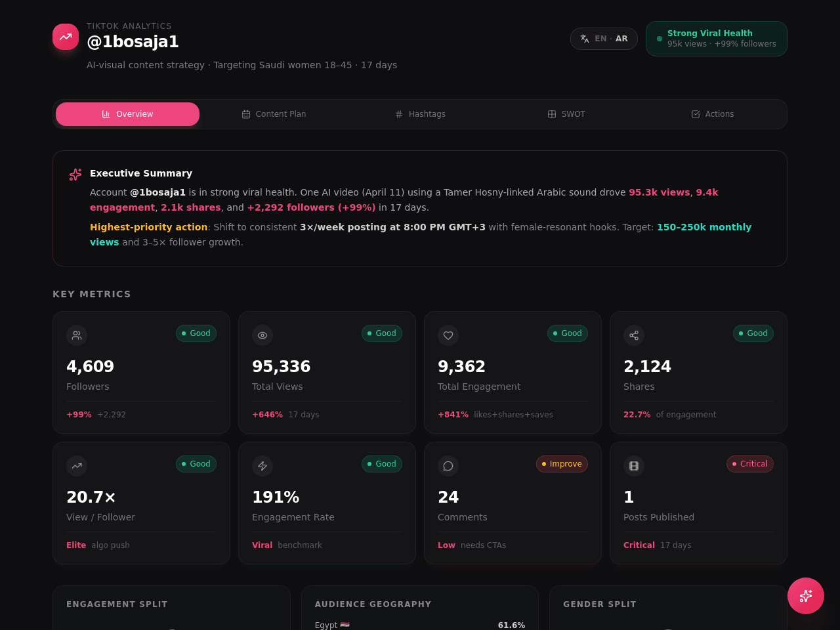Image resolution: width=840 pixels, height=630 pixels.
Task: Click the ENGAGEMENT SPLIT panel heading
Action: [117, 604]
